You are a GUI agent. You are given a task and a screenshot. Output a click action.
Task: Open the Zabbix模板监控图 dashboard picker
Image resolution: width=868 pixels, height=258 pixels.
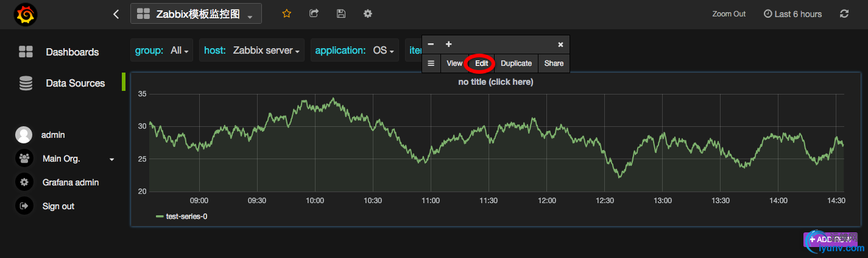pos(196,13)
